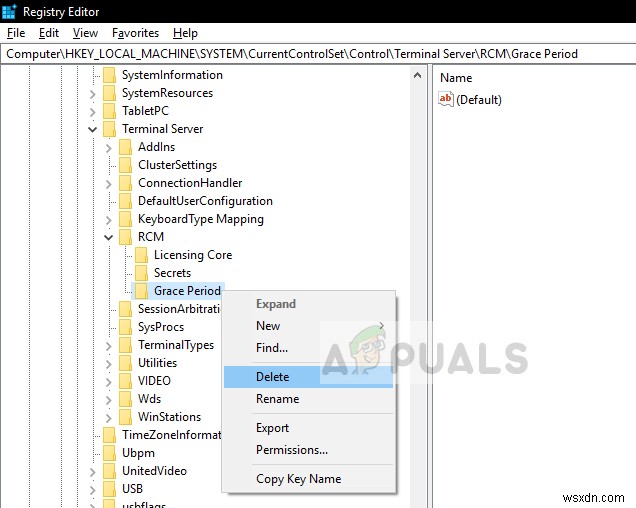Image resolution: width=636 pixels, height=508 pixels.
Task: Select the Utilities folder icon
Action: 126,363
